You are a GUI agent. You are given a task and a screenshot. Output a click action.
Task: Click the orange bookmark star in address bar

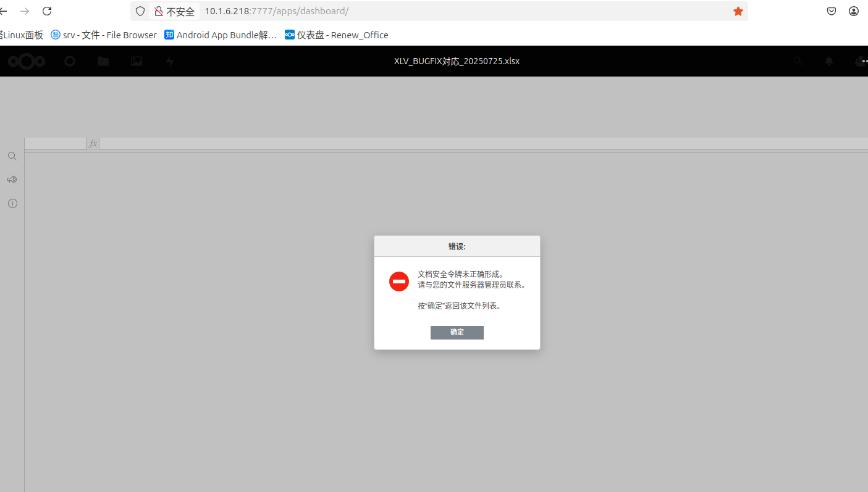738,11
